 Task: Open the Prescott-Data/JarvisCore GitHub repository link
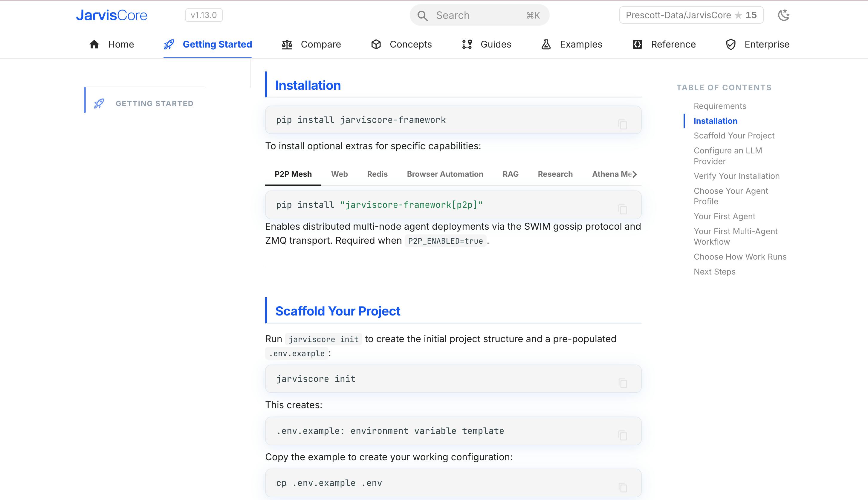coord(691,15)
